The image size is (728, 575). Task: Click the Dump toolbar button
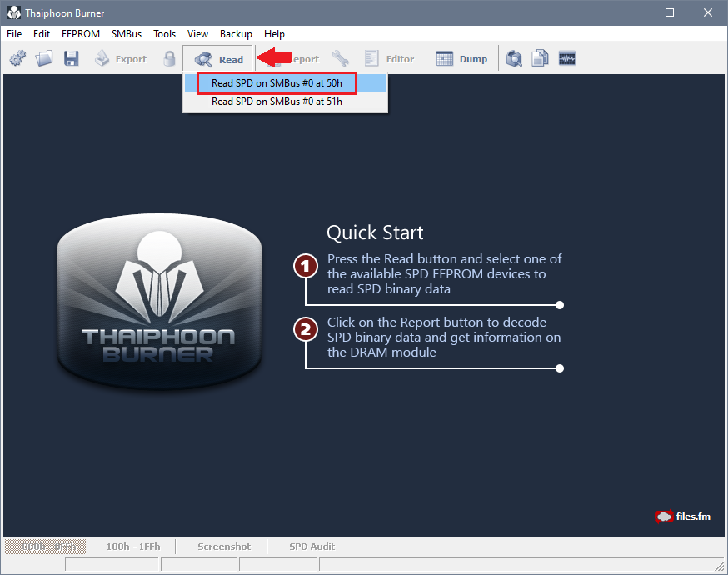pos(461,59)
